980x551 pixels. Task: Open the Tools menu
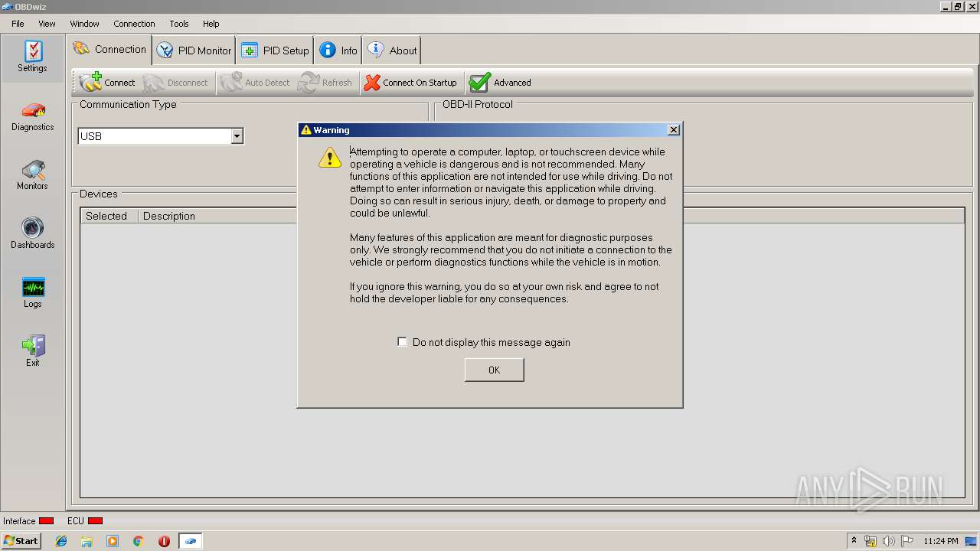coord(179,24)
